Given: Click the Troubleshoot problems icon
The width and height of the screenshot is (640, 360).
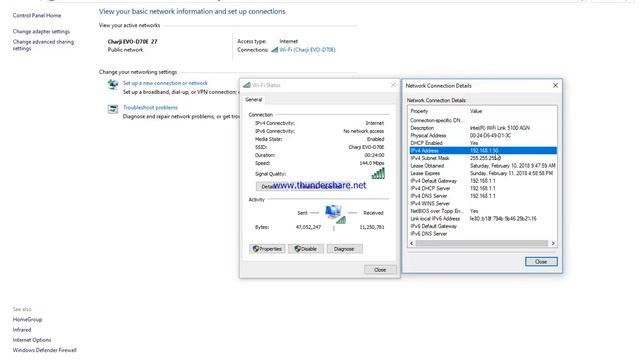Looking at the screenshot, I should point(113,109).
